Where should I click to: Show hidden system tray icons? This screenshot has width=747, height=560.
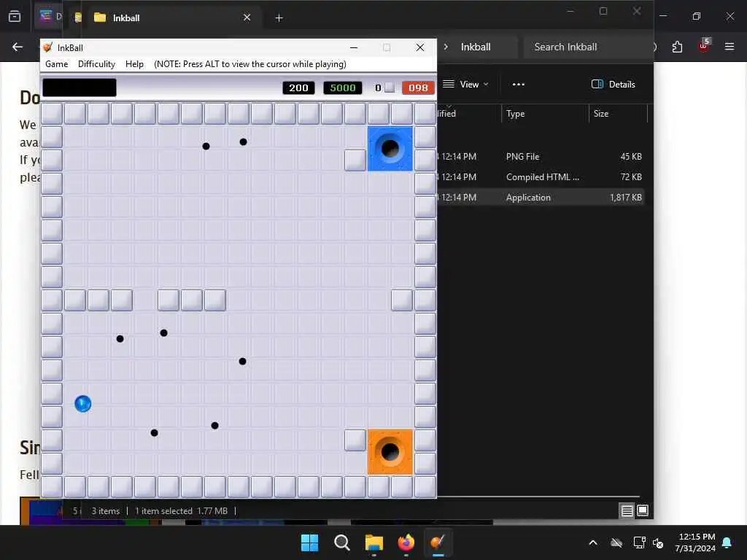pyautogui.click(x=593, y=542)
